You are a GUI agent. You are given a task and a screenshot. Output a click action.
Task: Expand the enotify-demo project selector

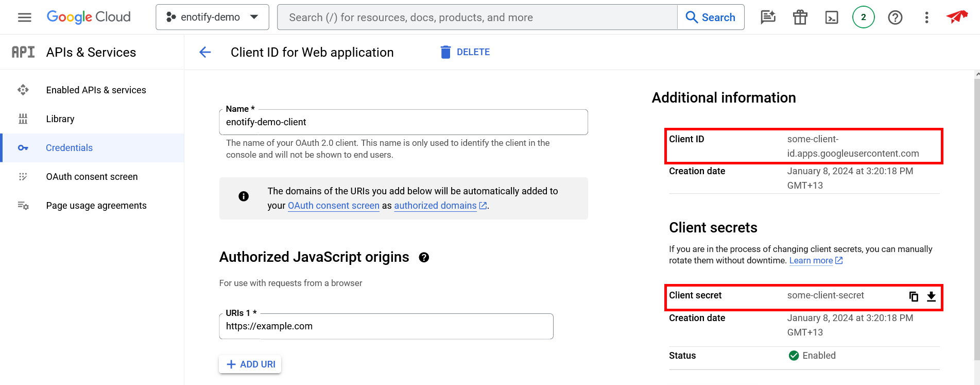(x=212, y=18)
